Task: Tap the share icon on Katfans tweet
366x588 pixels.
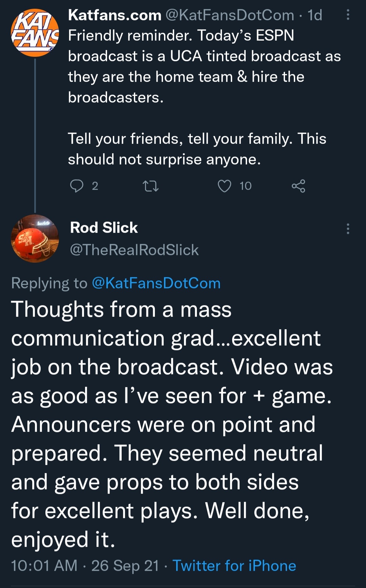Action: tap(298, 186)
